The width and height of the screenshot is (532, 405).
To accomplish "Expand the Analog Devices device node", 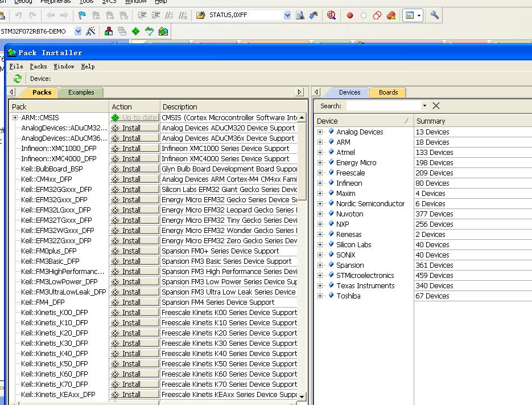I will pos(320,132).
